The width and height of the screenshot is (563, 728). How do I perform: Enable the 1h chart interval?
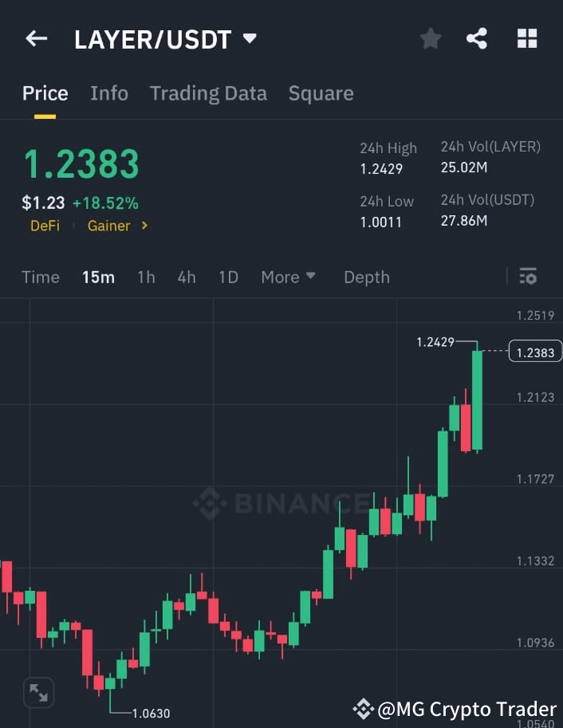click(146, 277)
